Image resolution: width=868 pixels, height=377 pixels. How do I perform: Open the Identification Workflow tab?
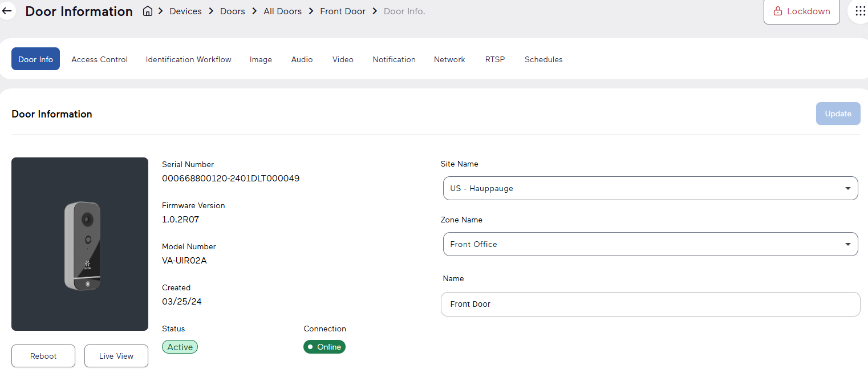pos(189,59)
